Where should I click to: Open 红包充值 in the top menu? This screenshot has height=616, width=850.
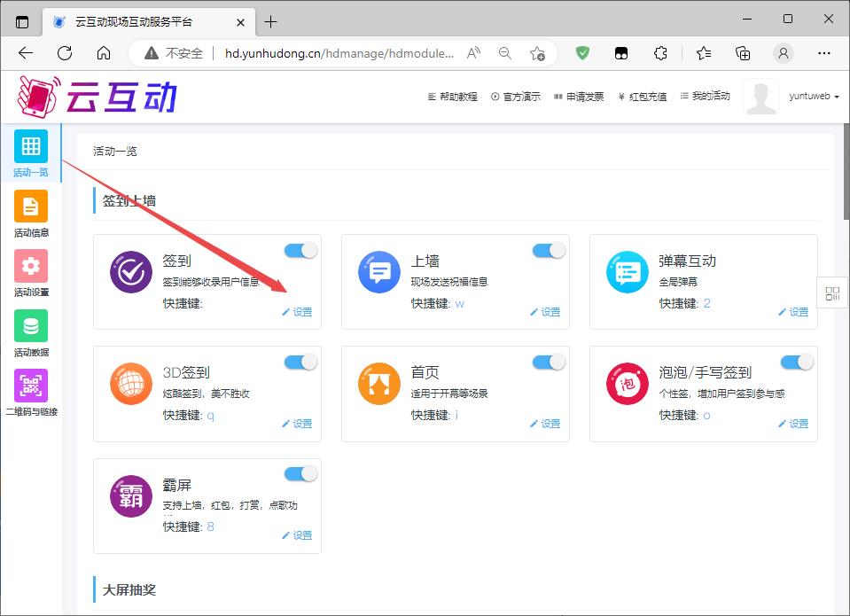coord(643,97)
